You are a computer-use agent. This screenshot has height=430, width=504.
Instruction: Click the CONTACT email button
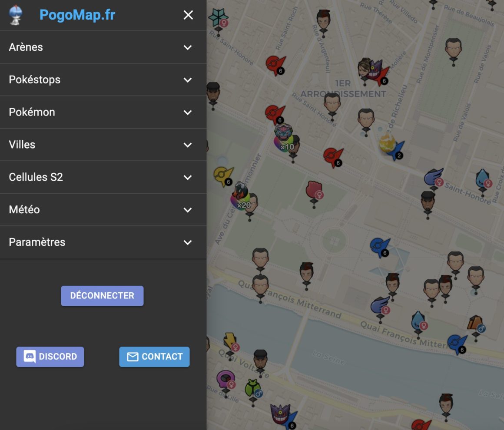point(154,357)
